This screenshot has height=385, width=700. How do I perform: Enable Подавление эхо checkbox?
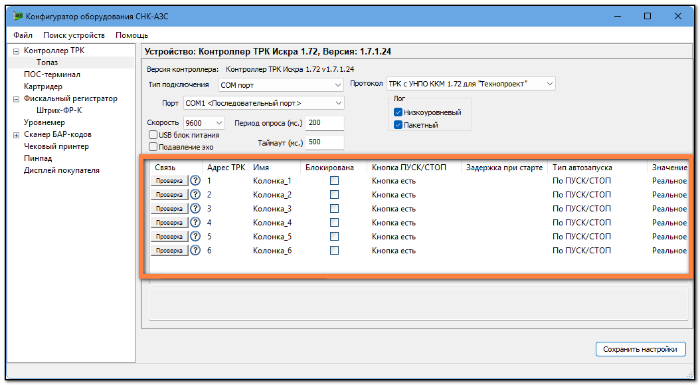153,146
